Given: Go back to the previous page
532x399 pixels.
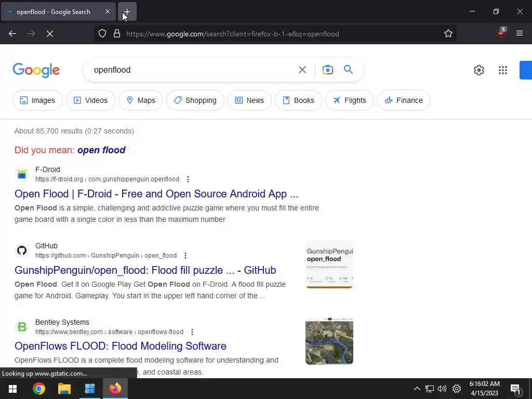Looking at the screenshot, I should click(12, 34).
